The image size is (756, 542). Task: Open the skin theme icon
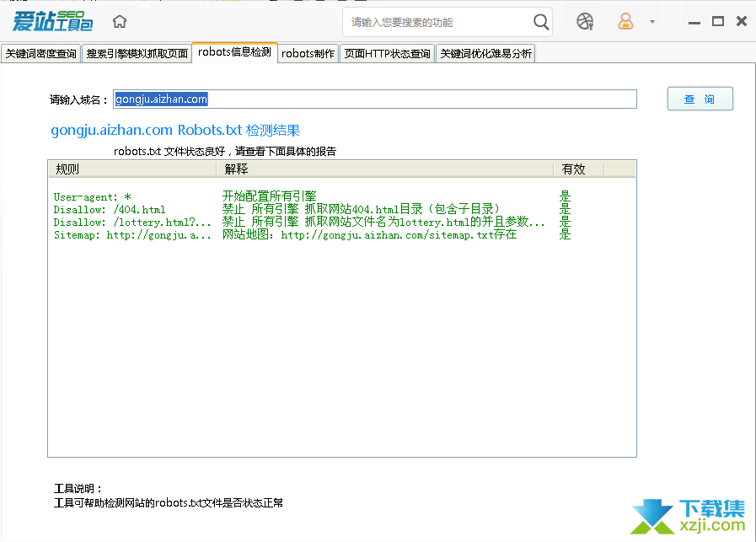[x=585, y=22]
